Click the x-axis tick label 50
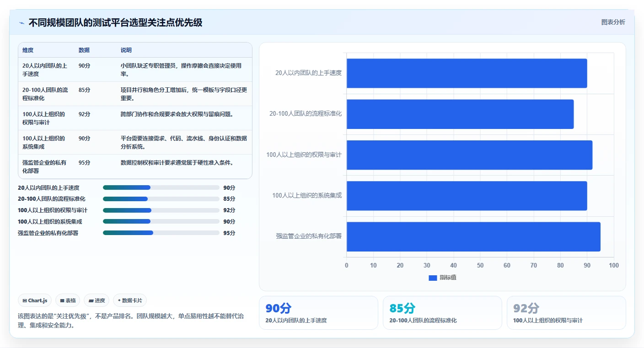This screenshot has width=644, height=348. pos(480,265)
